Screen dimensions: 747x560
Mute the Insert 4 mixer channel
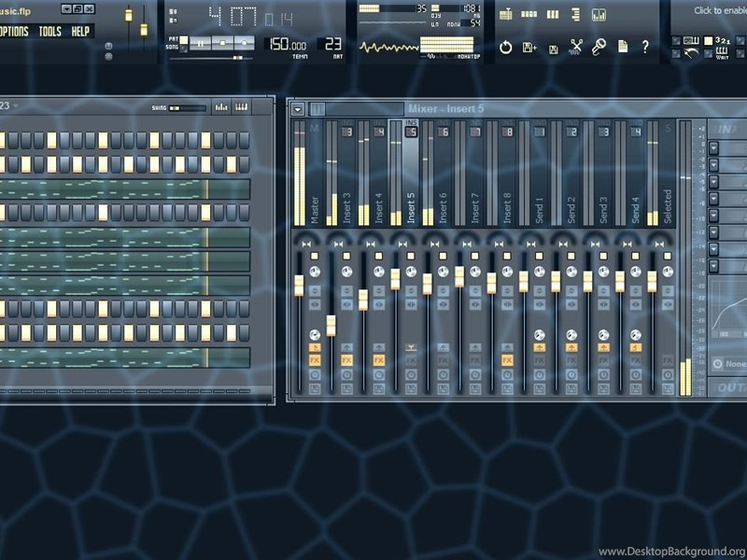tap(379, 256)
